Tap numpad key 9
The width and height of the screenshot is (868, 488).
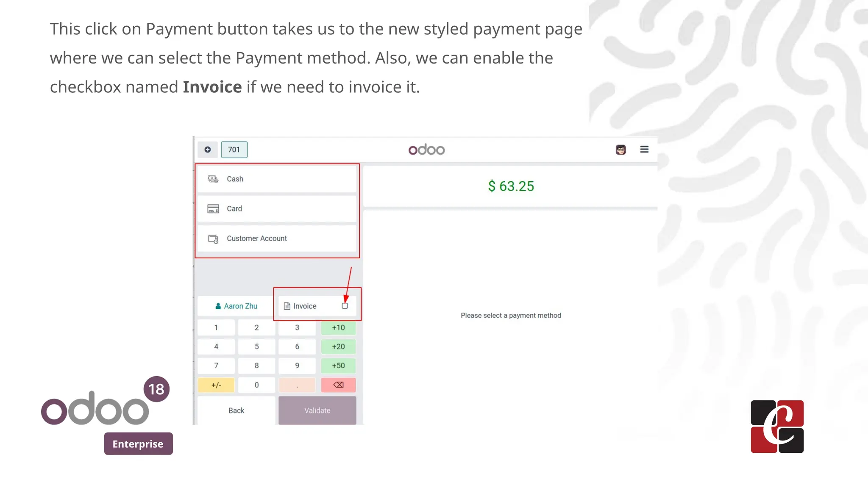tap(297, 366)
